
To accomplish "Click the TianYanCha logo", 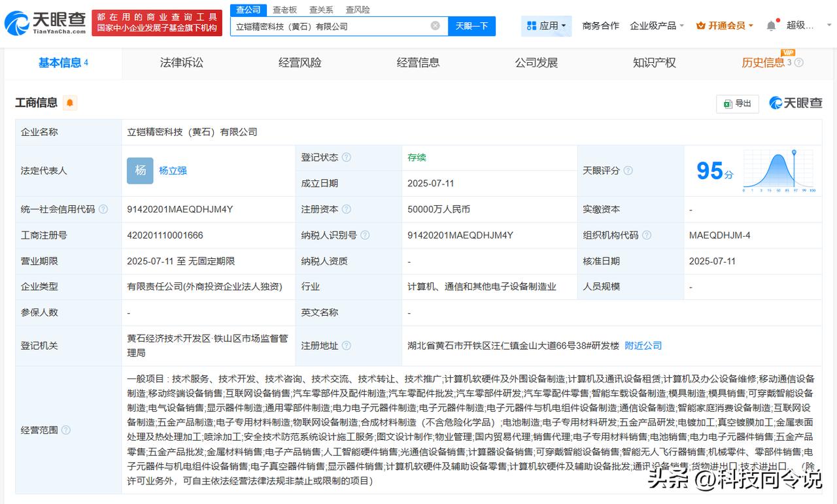I will (x=46, y=23).
